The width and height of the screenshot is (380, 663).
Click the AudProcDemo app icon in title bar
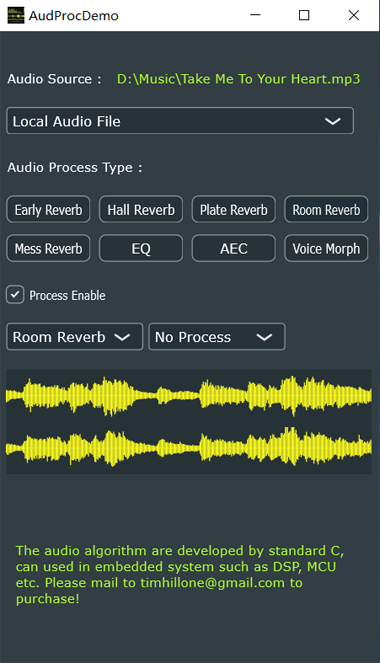tap(16, 15)
